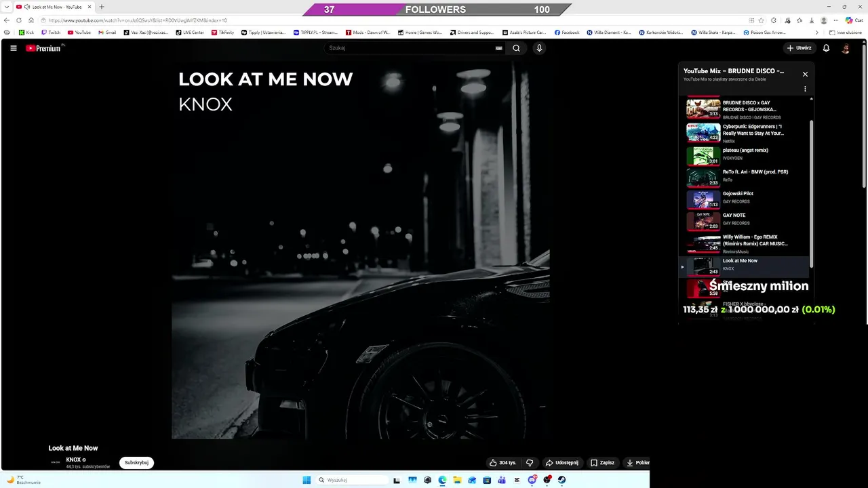Open Inne ulubione bookmarks folder
The height and width of the screenshot is (488, 868).
(x=846, y=32)
